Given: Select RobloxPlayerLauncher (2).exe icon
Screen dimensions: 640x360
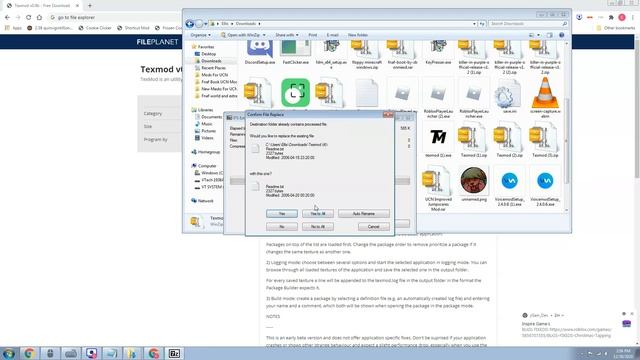Looking at the screenshot, I should [438, 94].
